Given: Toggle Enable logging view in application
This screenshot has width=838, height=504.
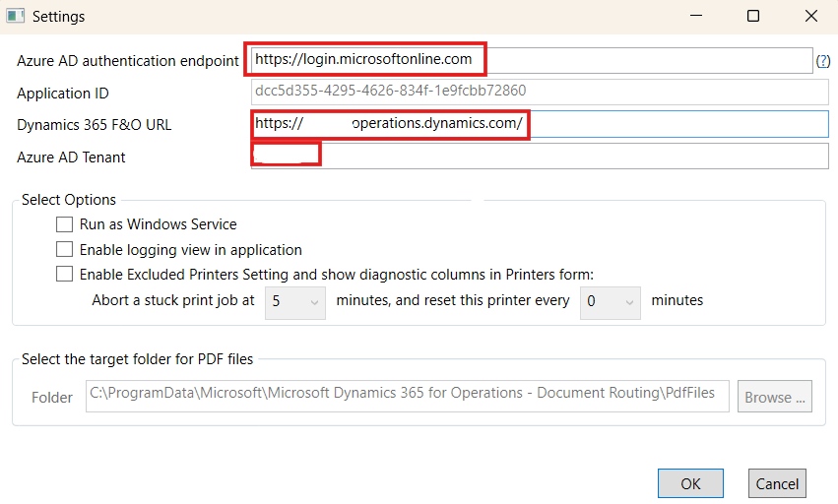Looking at the screenshot, I should (x=65, y=250).
